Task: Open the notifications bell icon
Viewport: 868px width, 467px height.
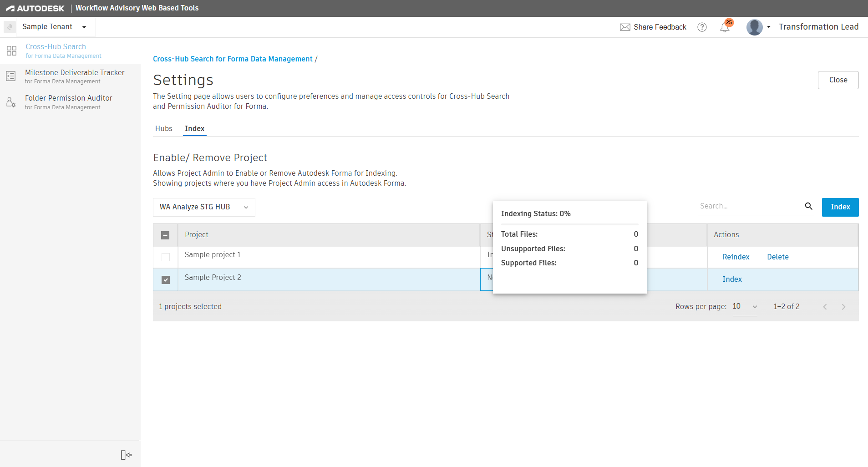Action: (x=725, y=27)
